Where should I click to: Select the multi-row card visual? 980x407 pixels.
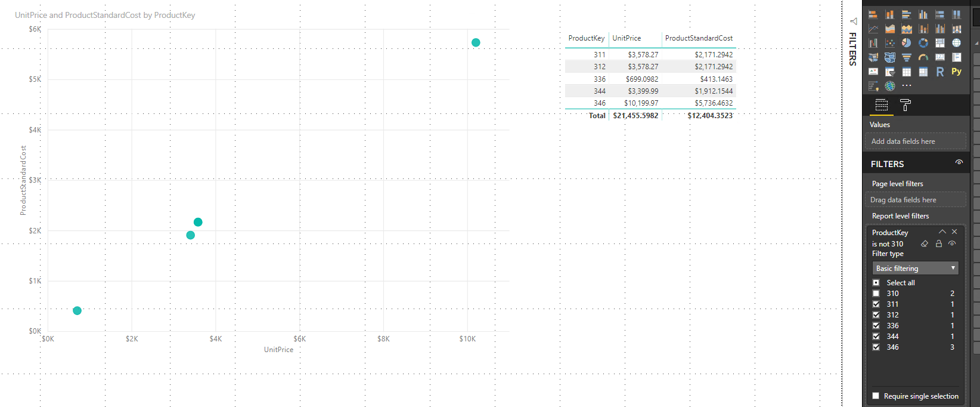[957, 57]
